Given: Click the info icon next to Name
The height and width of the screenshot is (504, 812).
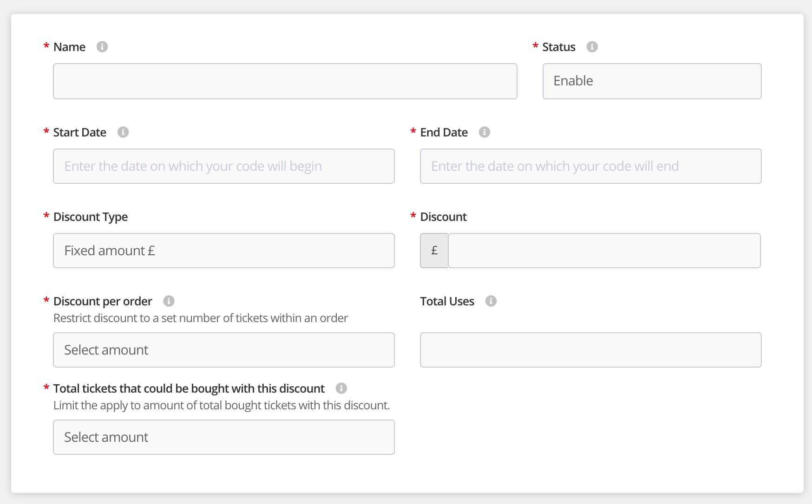Looking at the screenshot, I should click(102, 47).
